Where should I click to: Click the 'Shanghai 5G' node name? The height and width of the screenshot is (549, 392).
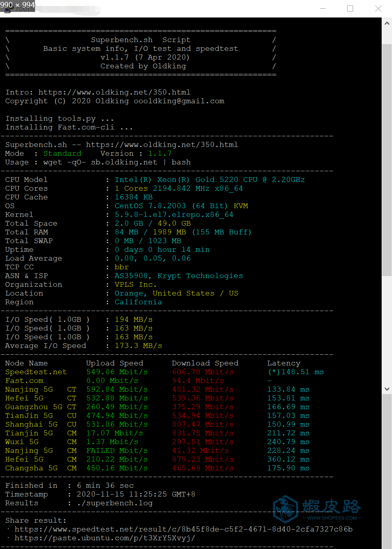31,424
